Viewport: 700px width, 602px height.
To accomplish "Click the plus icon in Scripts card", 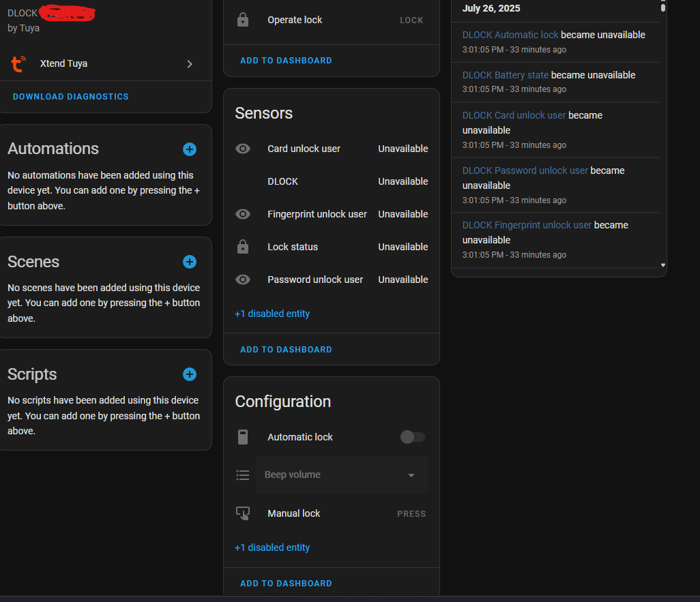I will tap(190, 374).
